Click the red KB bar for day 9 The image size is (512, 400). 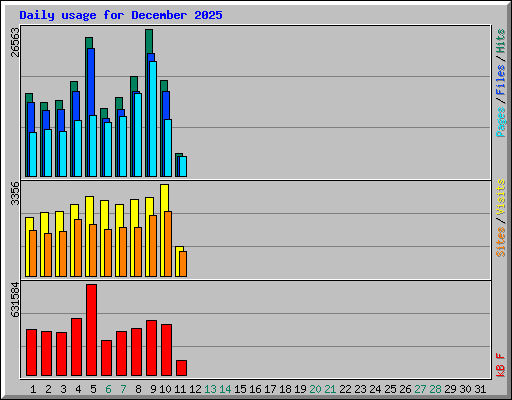(x=152, y=348)
